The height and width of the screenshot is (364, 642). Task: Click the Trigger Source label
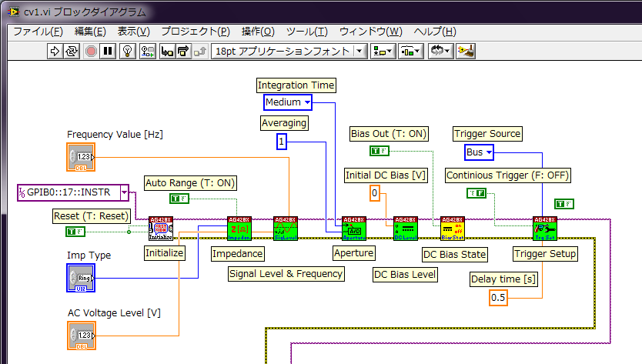click(x=487, y=134)
